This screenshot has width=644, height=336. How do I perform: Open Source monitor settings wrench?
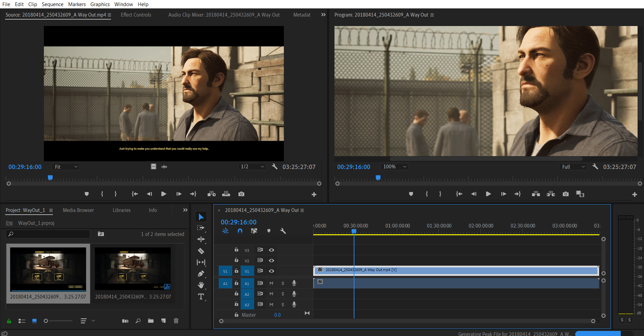click(275, 167)
